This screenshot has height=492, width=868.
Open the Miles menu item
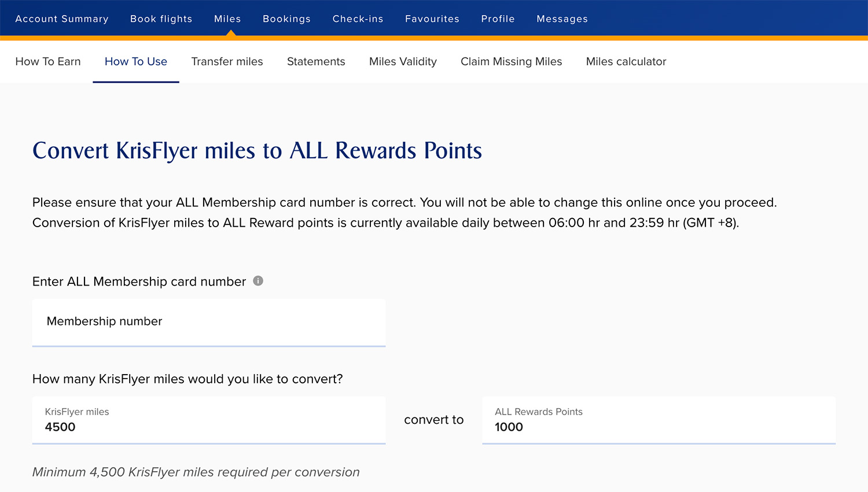pyautogui.click(x=227, y=19)
